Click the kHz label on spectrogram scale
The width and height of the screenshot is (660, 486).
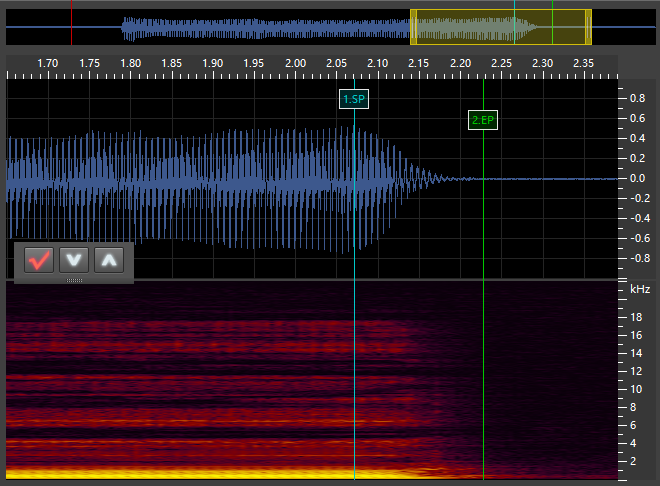point(639,289)
